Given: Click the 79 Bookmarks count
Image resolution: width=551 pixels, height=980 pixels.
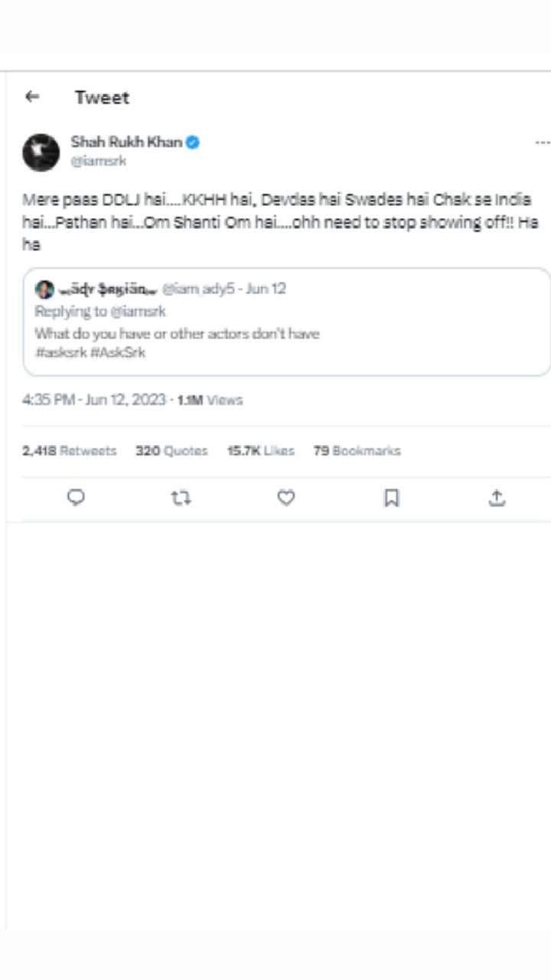Looking at the screenshot, I should pos(357,451).
